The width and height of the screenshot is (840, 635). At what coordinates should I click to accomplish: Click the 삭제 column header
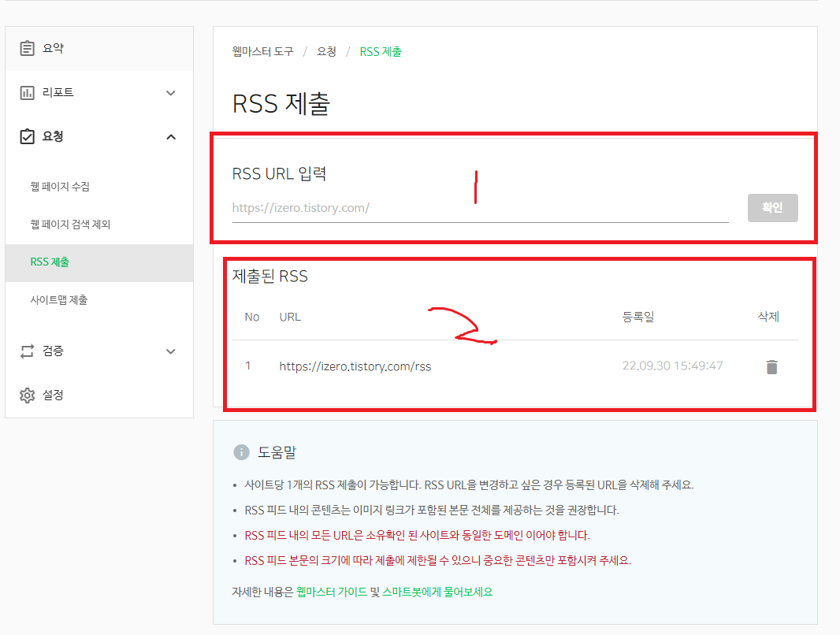[768, 317]
